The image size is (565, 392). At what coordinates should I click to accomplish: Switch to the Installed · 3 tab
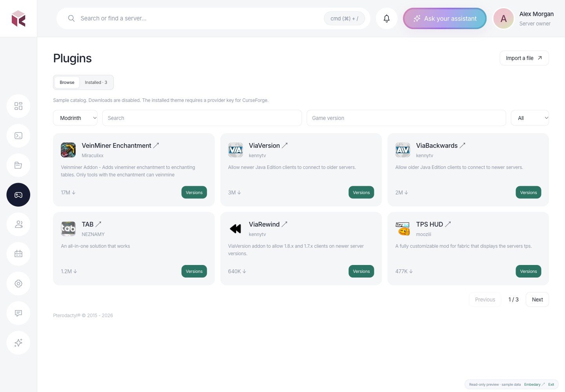point(96,82)
